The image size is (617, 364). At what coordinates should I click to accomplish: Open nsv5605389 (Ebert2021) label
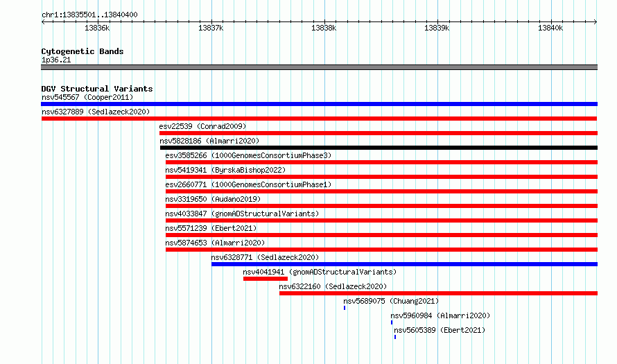[x=440, y=330]
